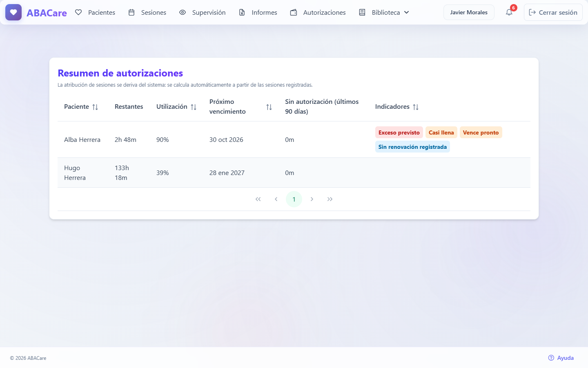Open the Autorizaciones menu item
This screenshot has height=368, width=588.
coord(318,12)
